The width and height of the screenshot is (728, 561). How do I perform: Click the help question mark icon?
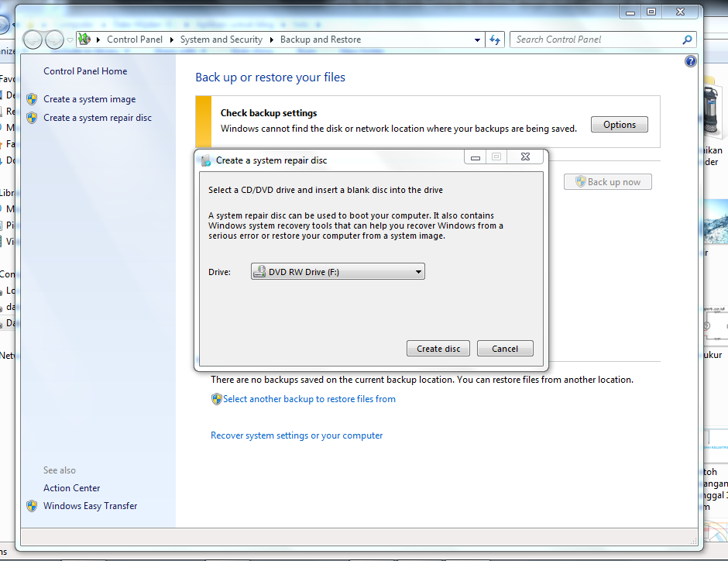pyautogui.click(x=690, y=60)
